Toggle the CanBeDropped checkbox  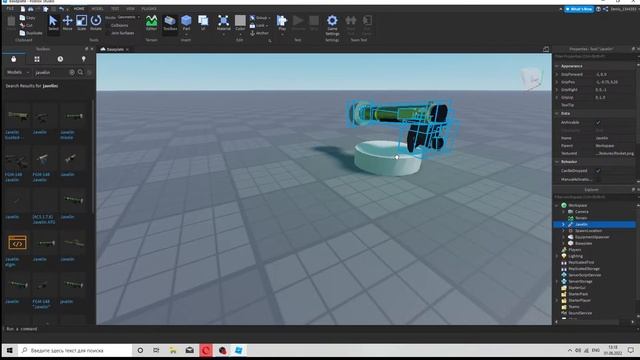(598, 171)
